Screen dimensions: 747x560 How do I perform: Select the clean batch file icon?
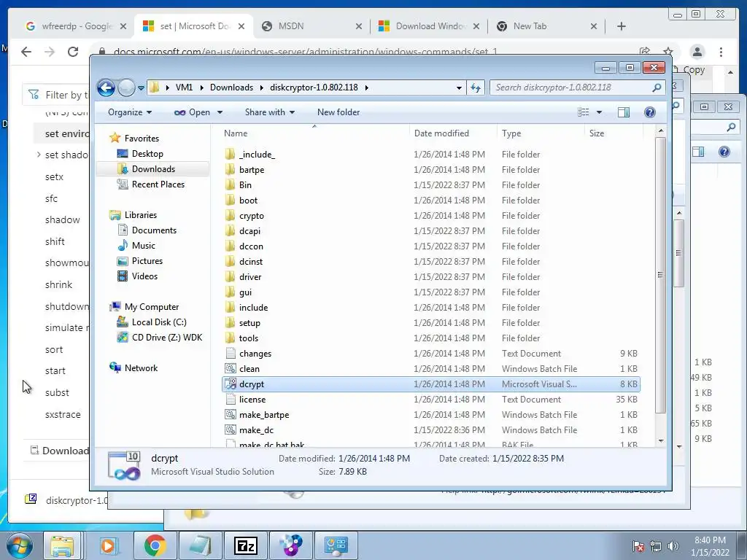pos(230,368)
